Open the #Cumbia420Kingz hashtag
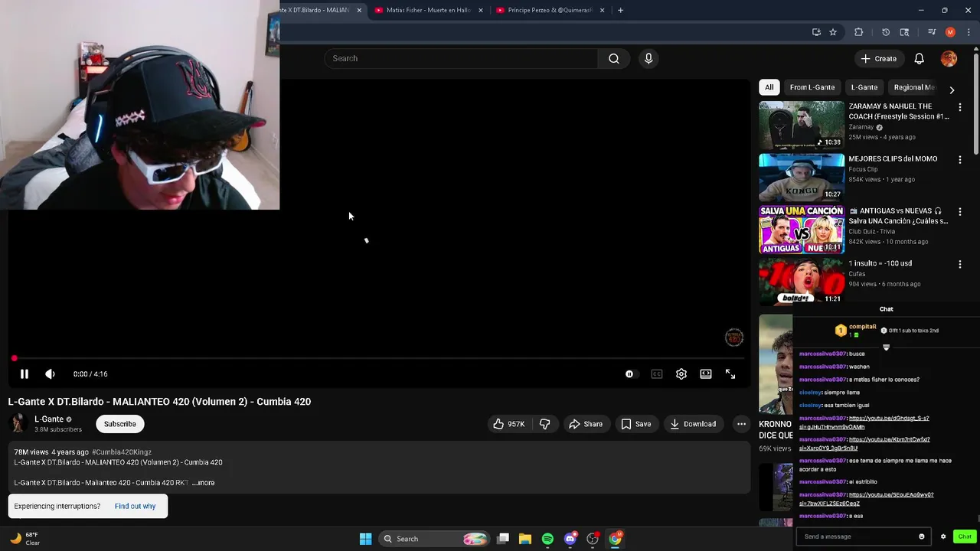980x551 pixels. [122, 452]
